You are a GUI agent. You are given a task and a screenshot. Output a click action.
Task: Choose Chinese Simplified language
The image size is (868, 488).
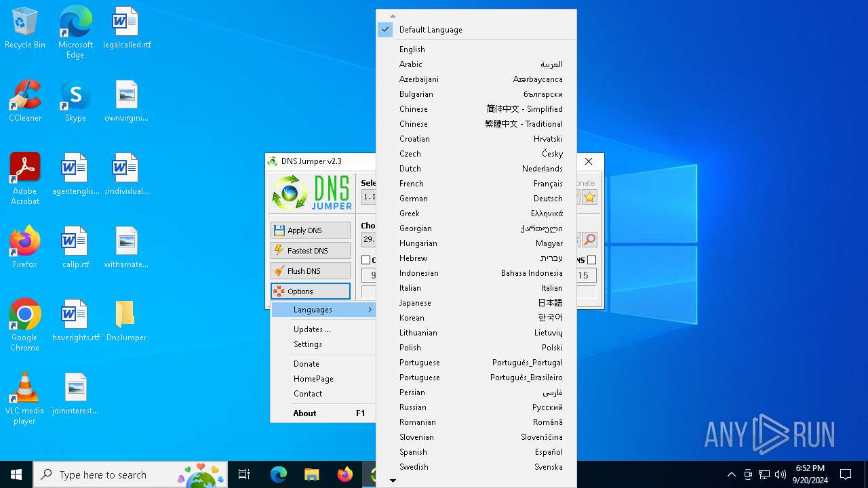coord(476,109)
